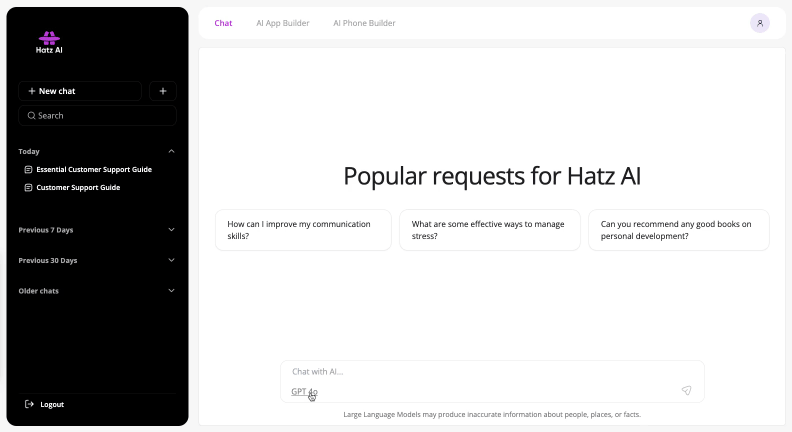Viewport: 792px width, 432px height.
Task: Expand Previous 7 Days chevron
Action: pos(171,229)
